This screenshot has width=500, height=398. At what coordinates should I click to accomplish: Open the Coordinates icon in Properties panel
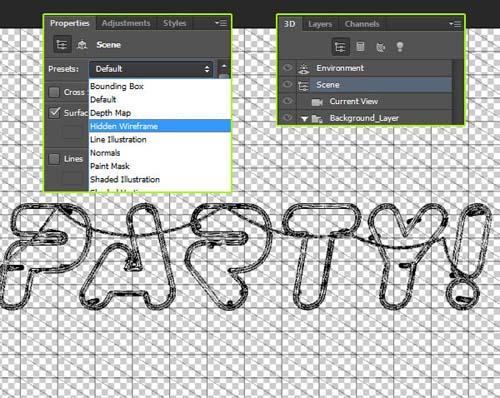point(82,45)
